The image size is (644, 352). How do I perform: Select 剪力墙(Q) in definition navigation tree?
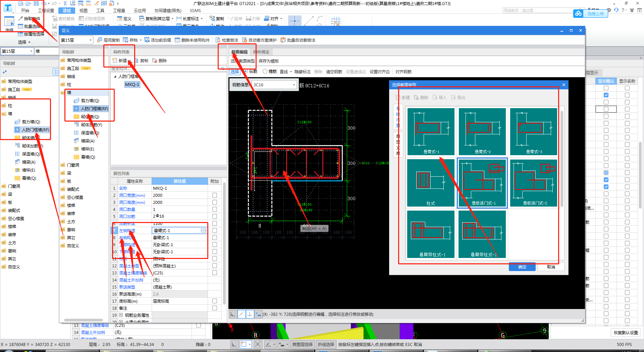tap(90, 100)
